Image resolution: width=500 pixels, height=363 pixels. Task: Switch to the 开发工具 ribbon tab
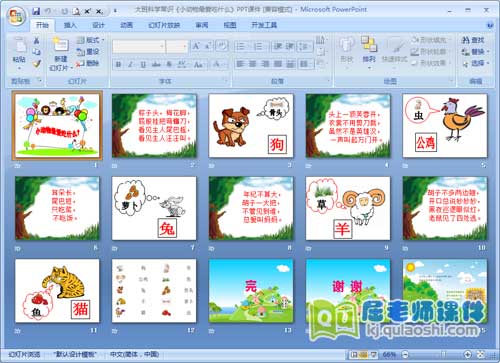[x=264, y=25]
